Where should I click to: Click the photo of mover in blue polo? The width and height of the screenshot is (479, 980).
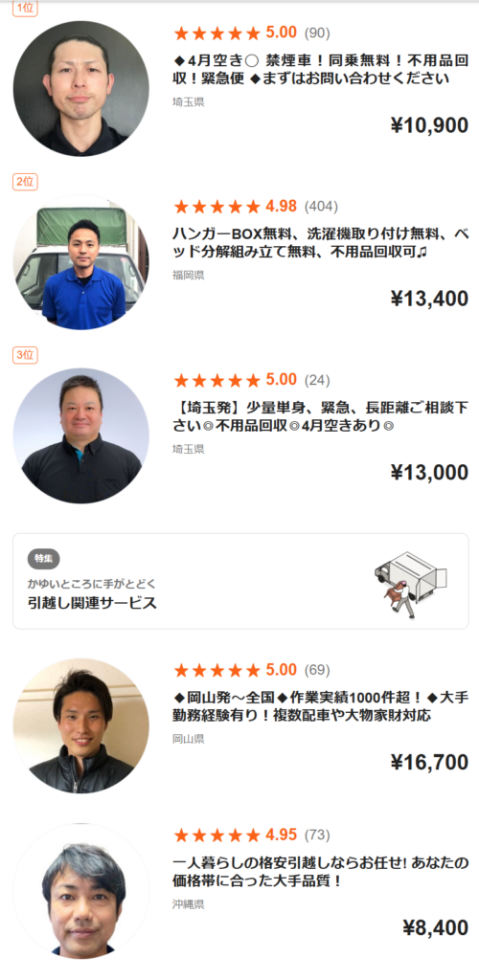(x=81, y=262)
